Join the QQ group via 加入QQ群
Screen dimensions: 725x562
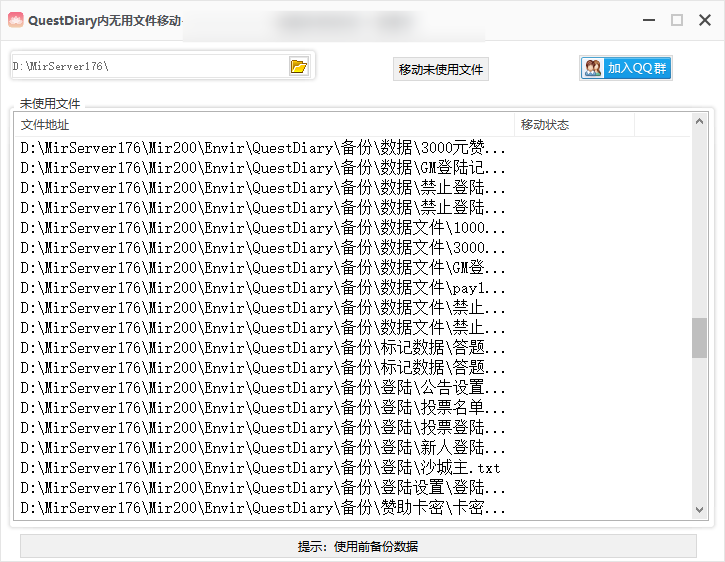[x=626, y=68]
